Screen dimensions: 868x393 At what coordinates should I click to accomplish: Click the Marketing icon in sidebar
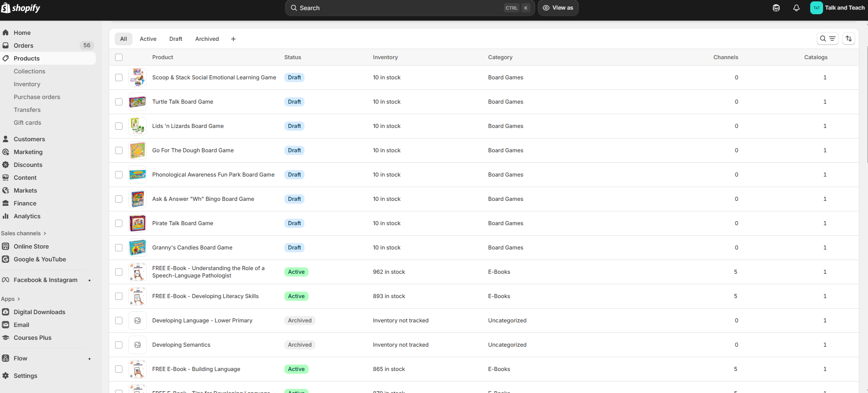pos(6,152)
